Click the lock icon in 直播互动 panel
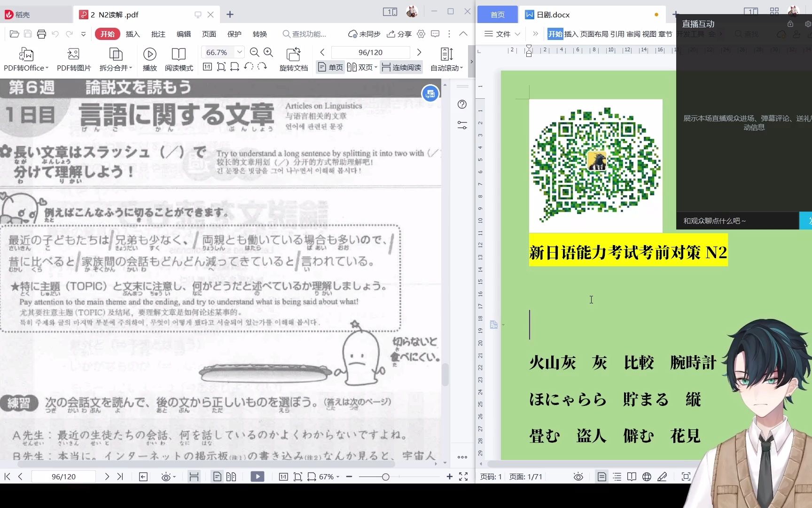The height and width of the screenshot is (508, 812). pyautogui.click(x=790, y=24)
